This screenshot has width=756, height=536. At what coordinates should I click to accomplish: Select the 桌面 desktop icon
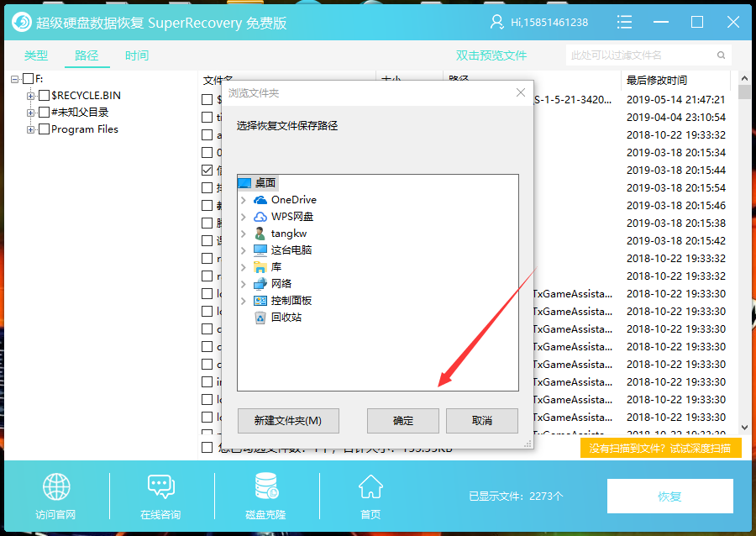[x=244, y=183]
